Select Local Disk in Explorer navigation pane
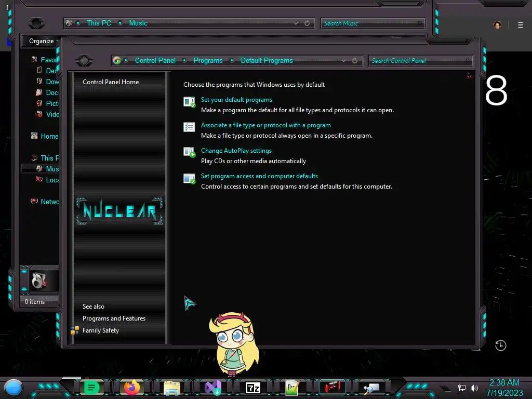Image resolution: width=532 pixels, height=399 pixels. click(47, 179)
